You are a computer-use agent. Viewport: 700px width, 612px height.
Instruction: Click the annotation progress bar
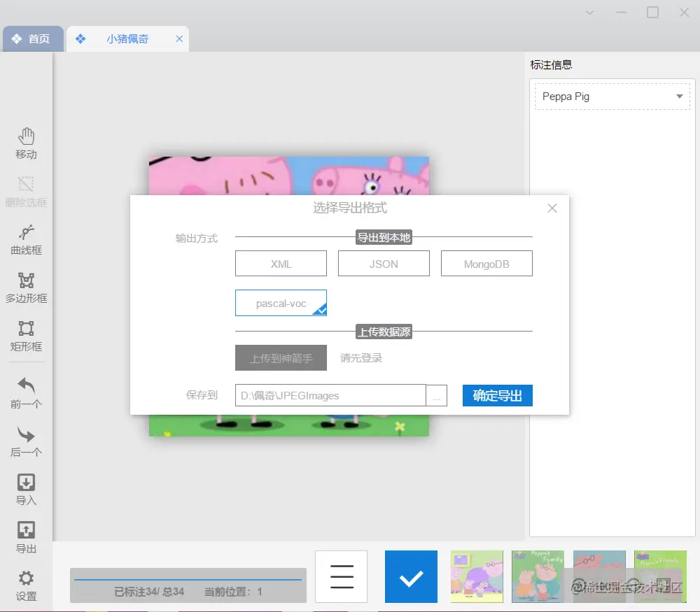(188, 579)
